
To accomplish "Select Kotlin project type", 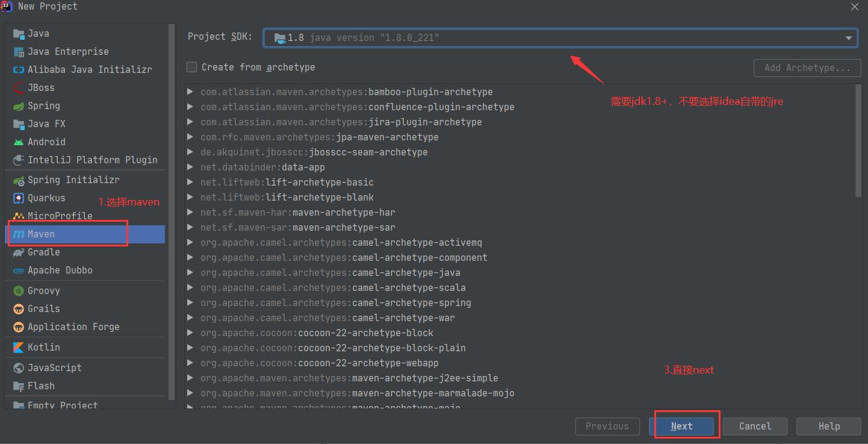I will click(85, 348).
